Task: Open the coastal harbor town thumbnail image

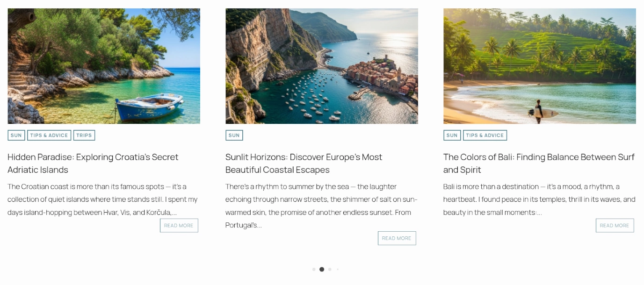Action: click(x=321, y=66)
